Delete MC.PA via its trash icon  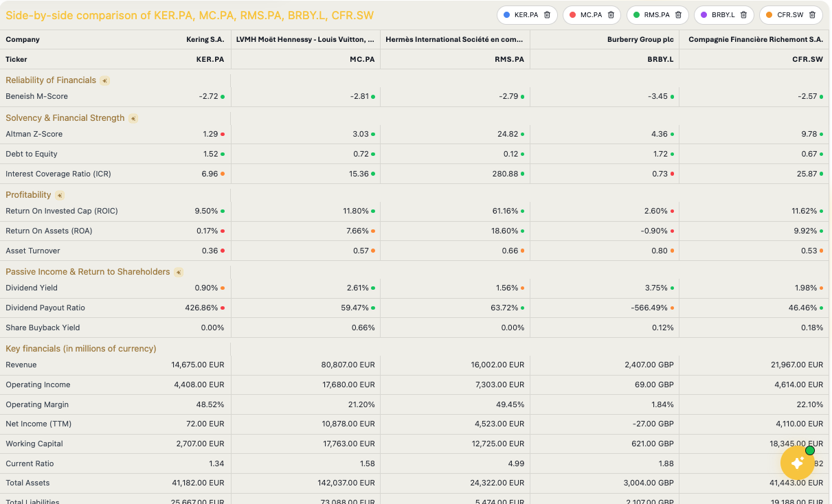pos(611,14)
